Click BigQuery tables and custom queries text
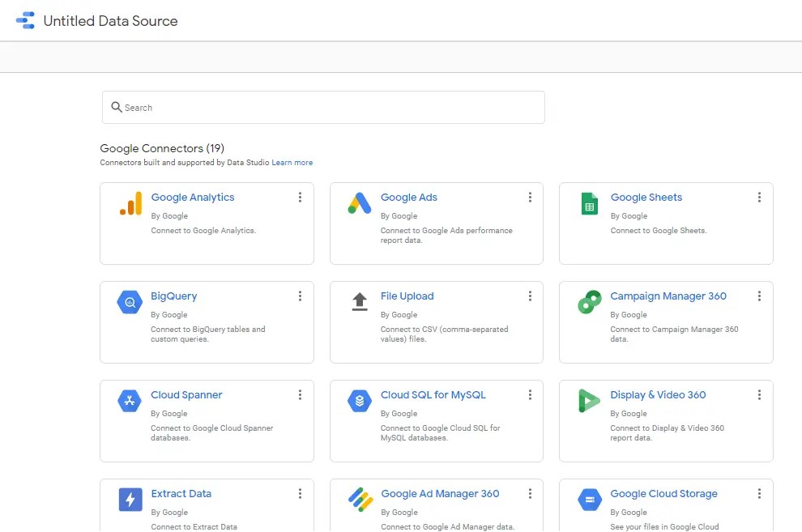Viewport: 802px width, 532px height. point(207,334)
